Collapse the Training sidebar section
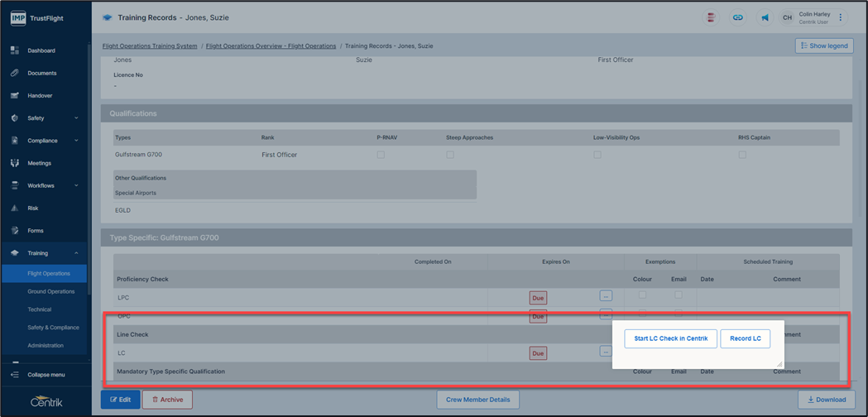 [76, 253]
